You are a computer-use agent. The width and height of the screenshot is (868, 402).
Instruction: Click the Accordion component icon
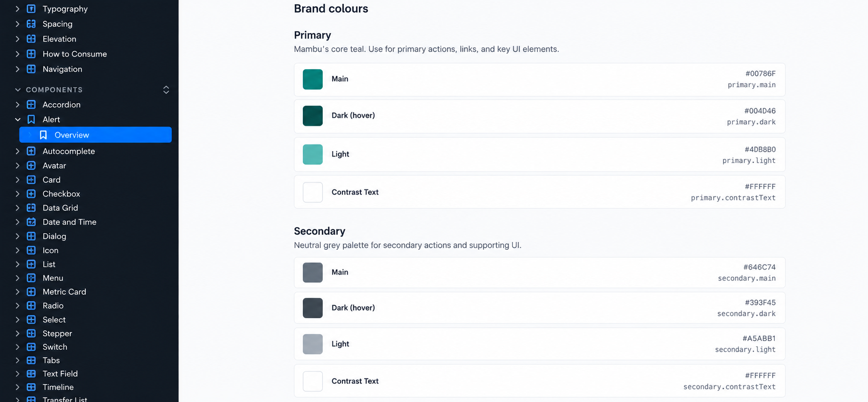(31, 105)
